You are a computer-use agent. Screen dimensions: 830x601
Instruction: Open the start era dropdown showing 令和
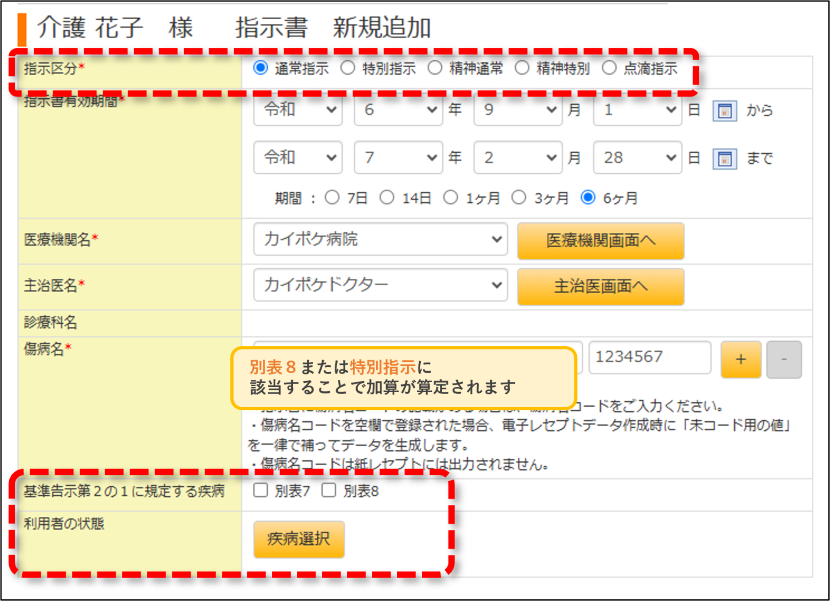tap(297, 110)
